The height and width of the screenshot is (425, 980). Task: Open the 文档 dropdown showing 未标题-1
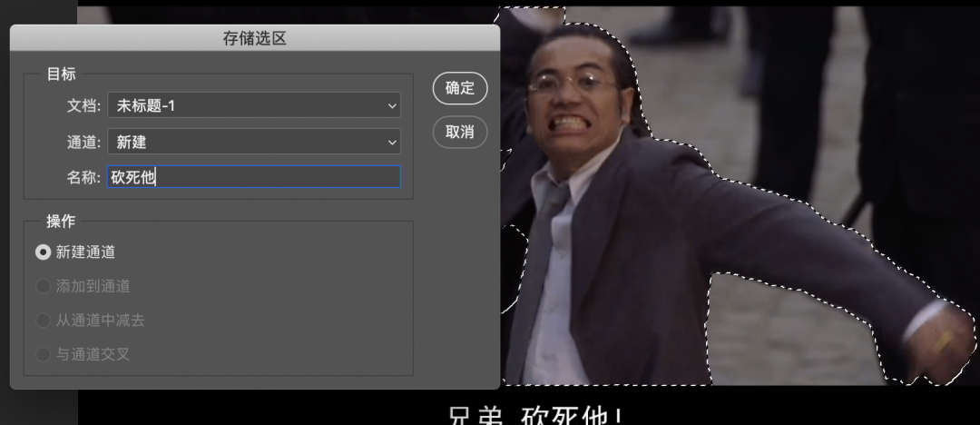click(254, 105)
